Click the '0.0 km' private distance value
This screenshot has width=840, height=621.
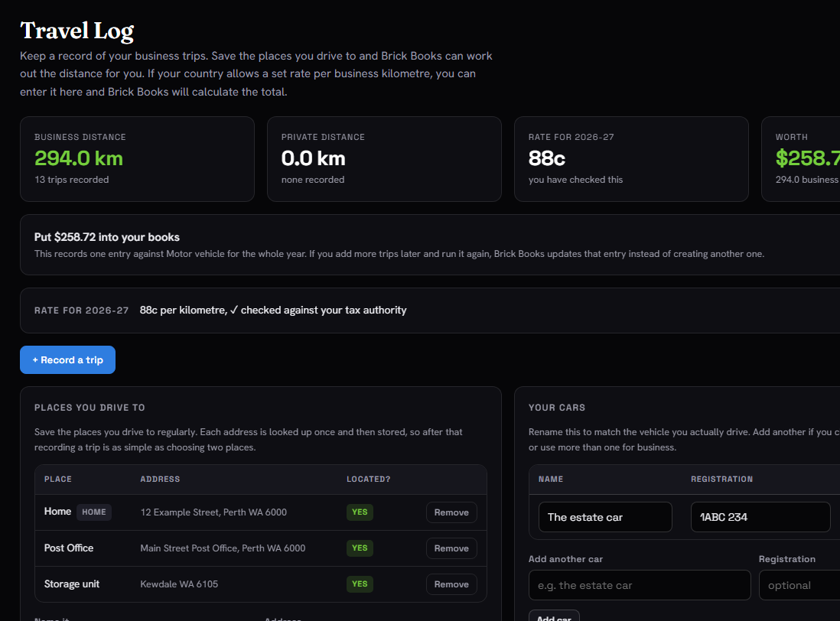[314, 158]
